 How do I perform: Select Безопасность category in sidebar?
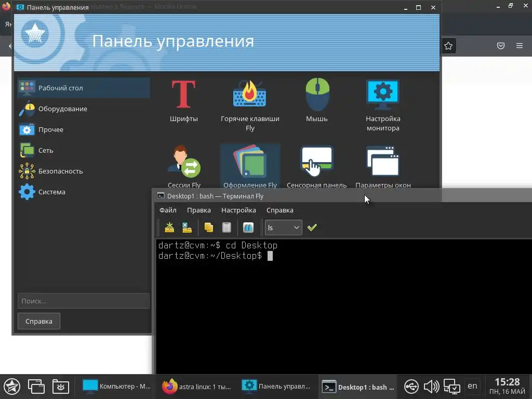pos(84,170)
